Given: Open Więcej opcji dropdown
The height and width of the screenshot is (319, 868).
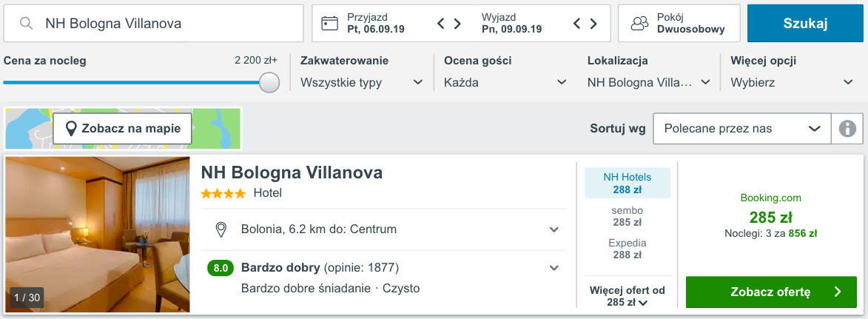Looking at the screenshot, I should pos(793,82).
